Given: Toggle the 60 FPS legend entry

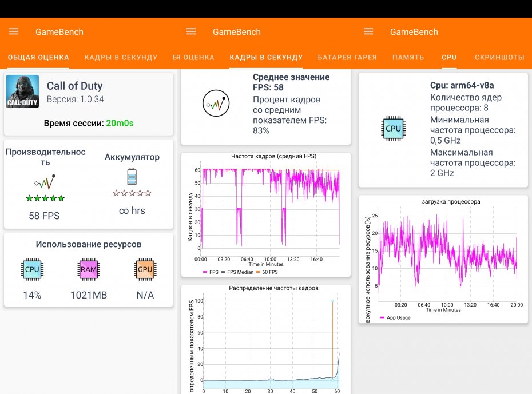Looking at the screenshot, I should pos(267,272).
